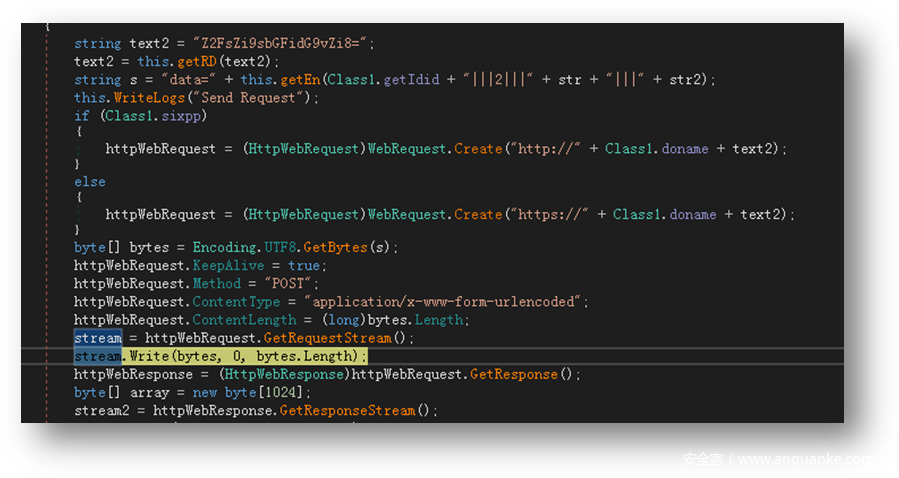Click the ContentType property
This screenshot has width=899, height=478.
236,302
